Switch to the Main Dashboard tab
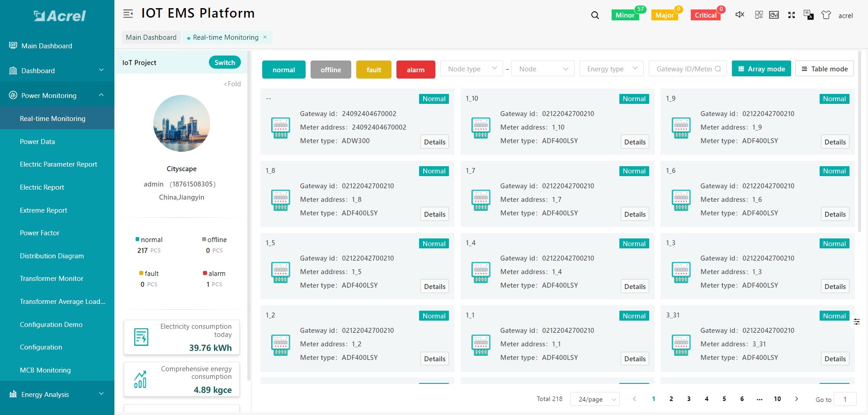The height and width of the screenshot is (415, 868). point(151,37)
